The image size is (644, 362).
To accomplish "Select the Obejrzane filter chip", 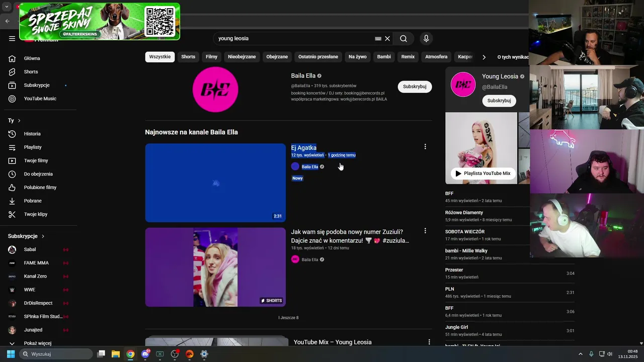I will pos(277,57).
